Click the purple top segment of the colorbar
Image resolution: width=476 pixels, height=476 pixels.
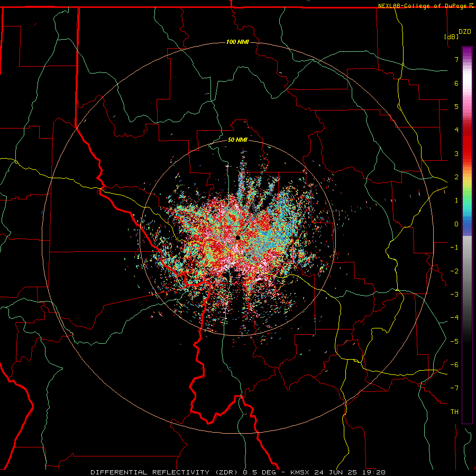[467, 51]
